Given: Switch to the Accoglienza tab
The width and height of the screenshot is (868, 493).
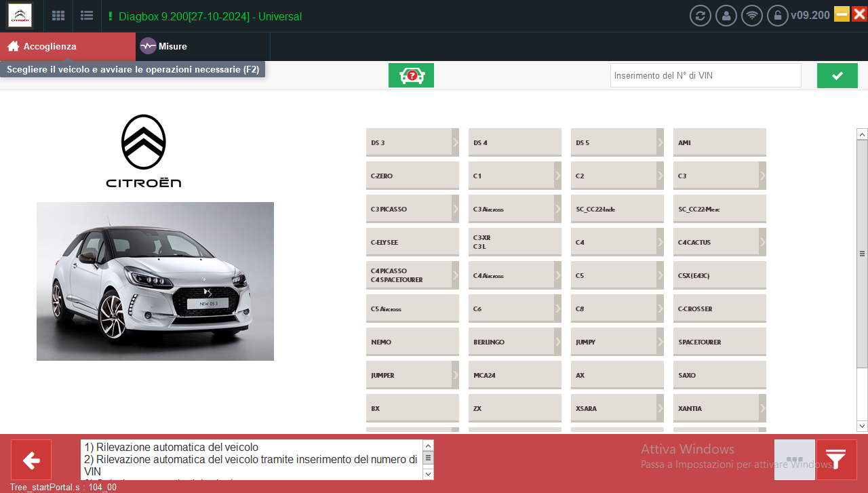Looking at the screenshot, I should (x=68, y=47).
